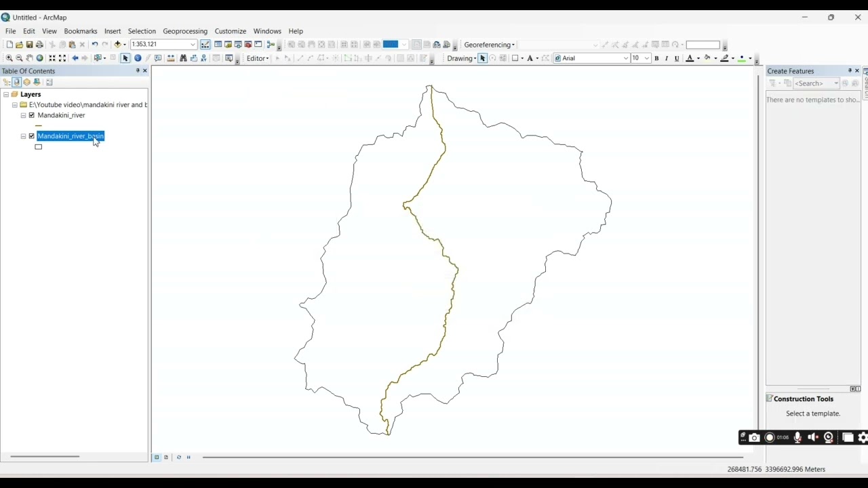Open the Selection menu
This screenshot has height=488, width=868.
tap(142, 31)
